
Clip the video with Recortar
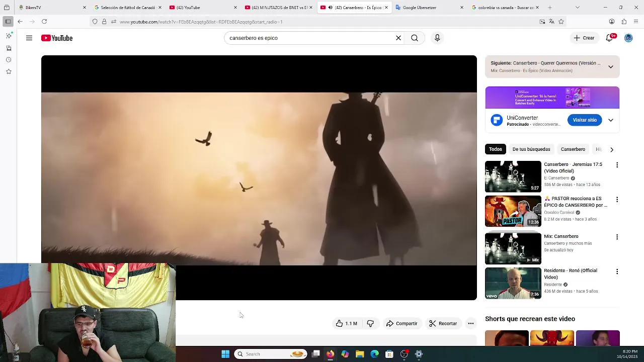(x=443, y=323)
